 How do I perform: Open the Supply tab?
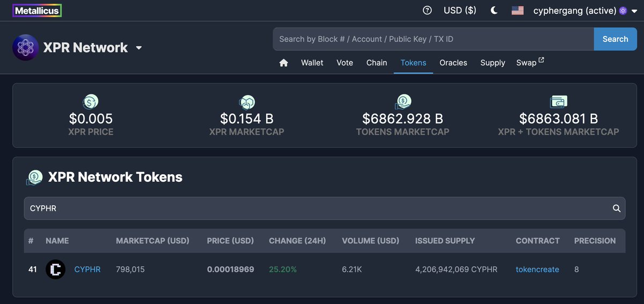[493, 63]
